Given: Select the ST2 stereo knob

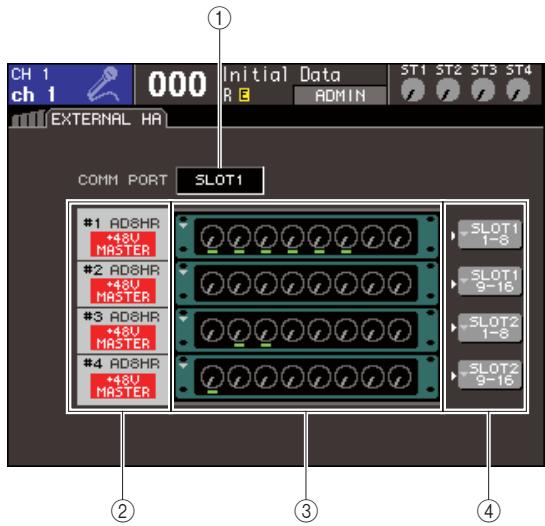Looking at the screenshot, I should click(448, 90).
